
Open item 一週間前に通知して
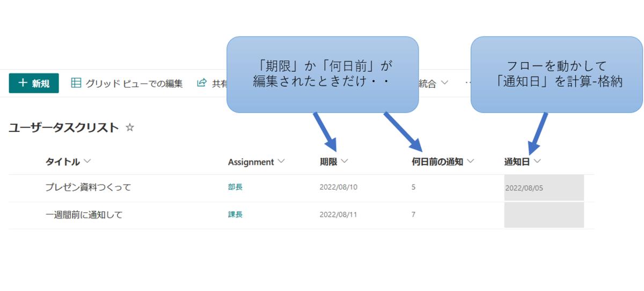coord(84,215)
